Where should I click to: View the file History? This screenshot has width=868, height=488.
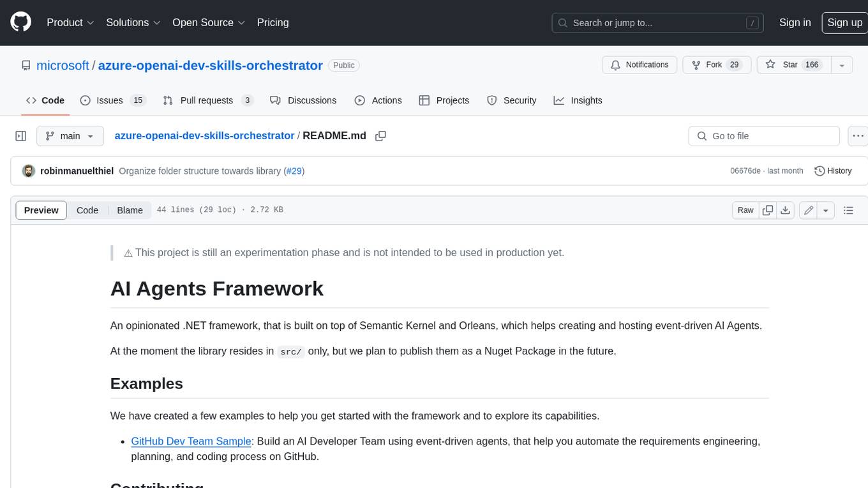(833, 171)
